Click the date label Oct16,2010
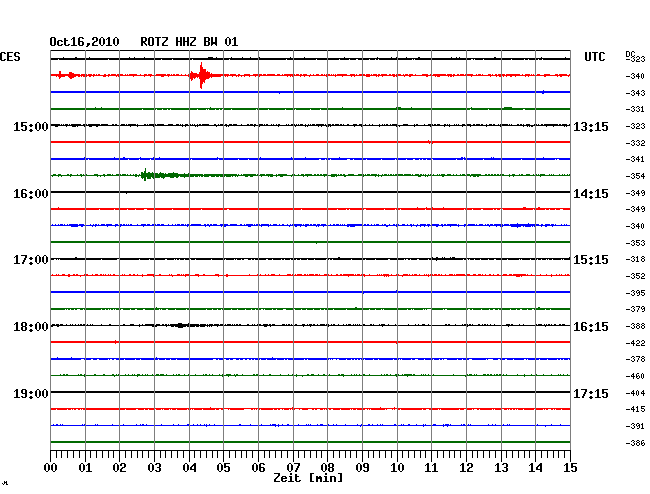Image resolution: width=650 pixels, height=494 pixels. click(x=84, y=42)
